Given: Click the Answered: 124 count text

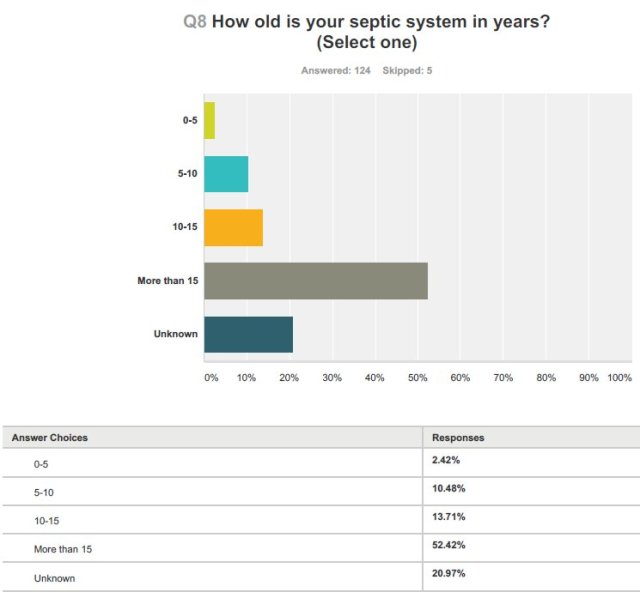Looking at the screenshot, I should coord(337,71).
